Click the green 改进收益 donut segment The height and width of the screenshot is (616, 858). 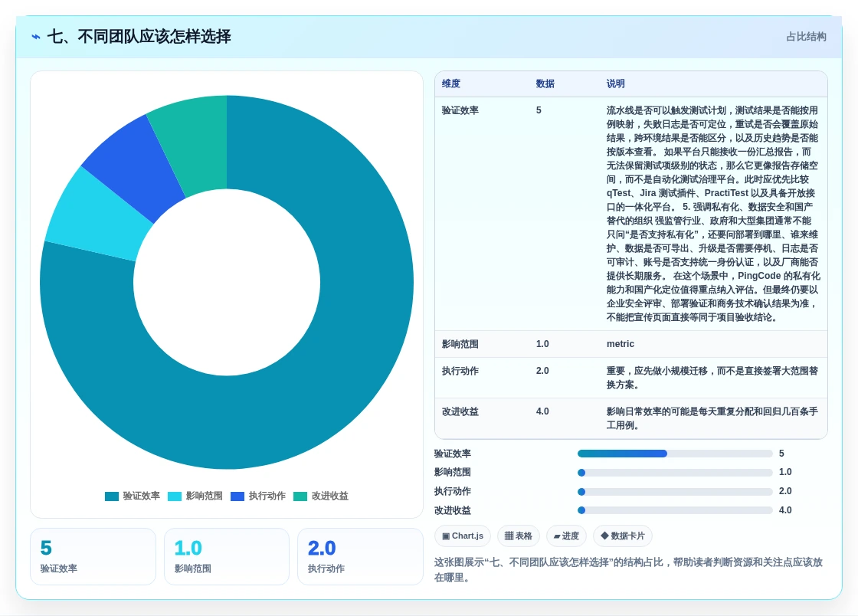(195, 143)
